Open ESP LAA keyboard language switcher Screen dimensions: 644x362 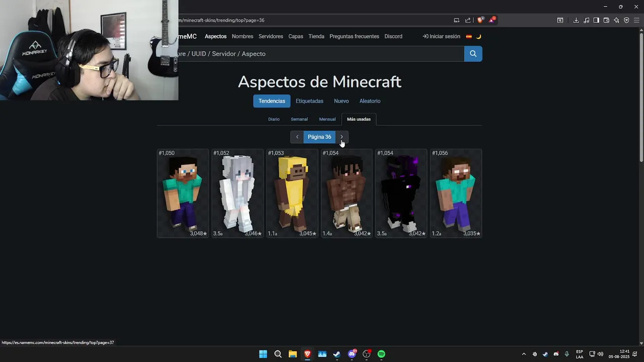click(x=580, y=354)
